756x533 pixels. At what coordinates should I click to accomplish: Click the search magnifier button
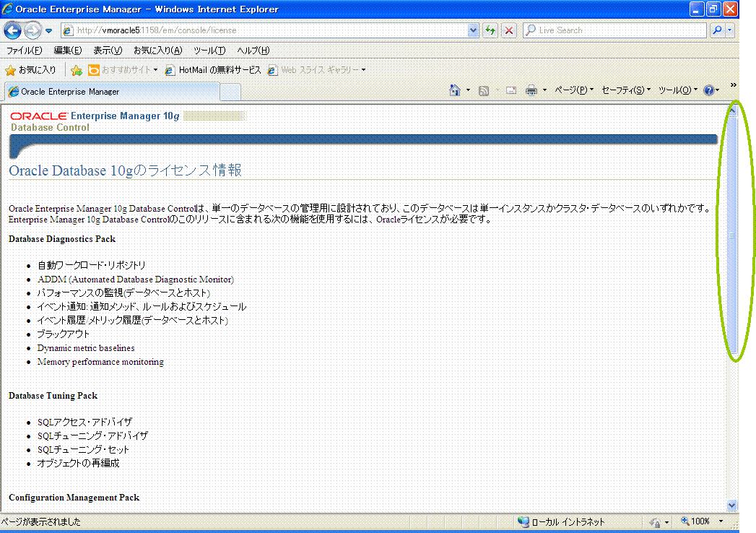[x=717, y=30]
